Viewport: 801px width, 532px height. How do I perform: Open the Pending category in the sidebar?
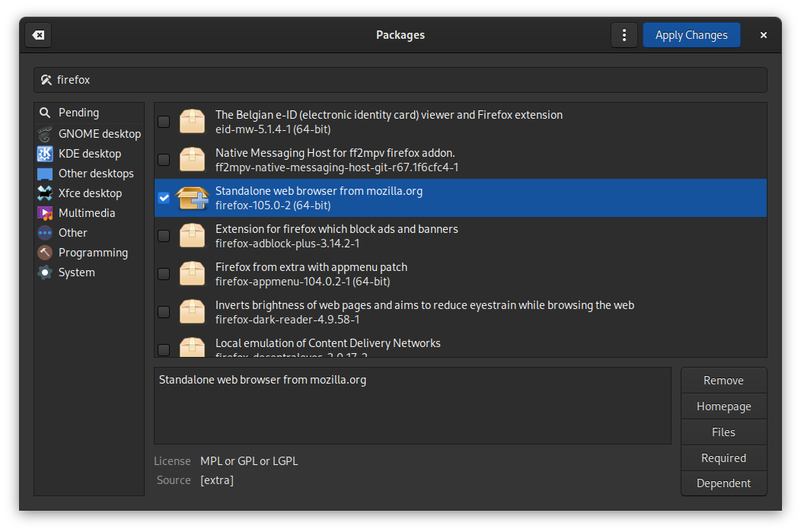(78, 112)
